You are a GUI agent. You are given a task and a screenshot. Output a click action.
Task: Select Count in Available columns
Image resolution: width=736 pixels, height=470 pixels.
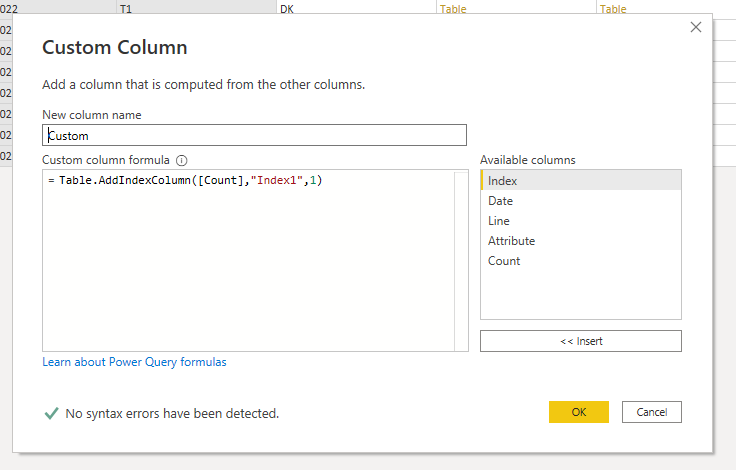click(x=581, y=261)
